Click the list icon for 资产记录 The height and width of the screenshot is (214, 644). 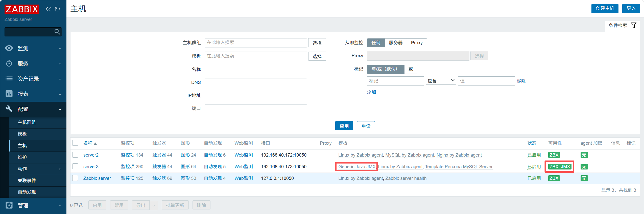tap(9, 78)
